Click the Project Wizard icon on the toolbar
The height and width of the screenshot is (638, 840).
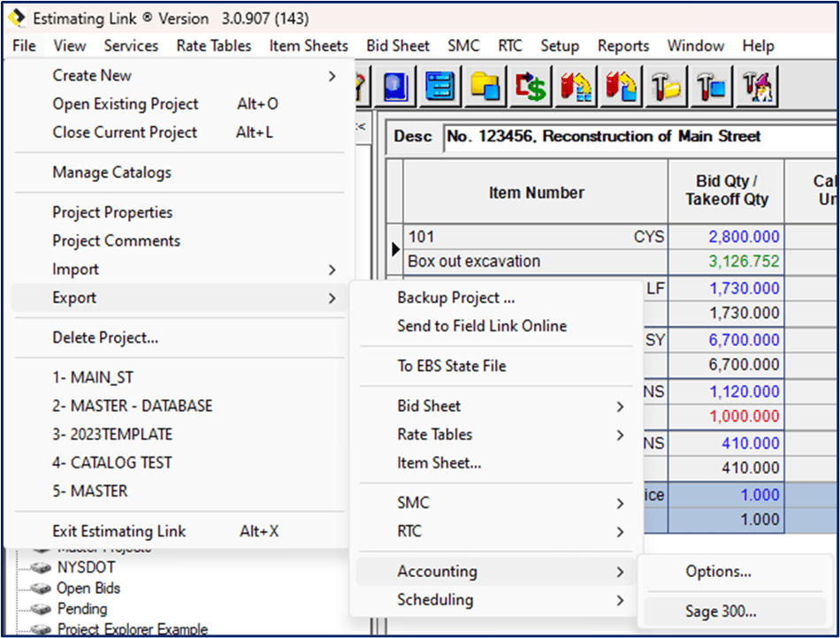(758, 86)
